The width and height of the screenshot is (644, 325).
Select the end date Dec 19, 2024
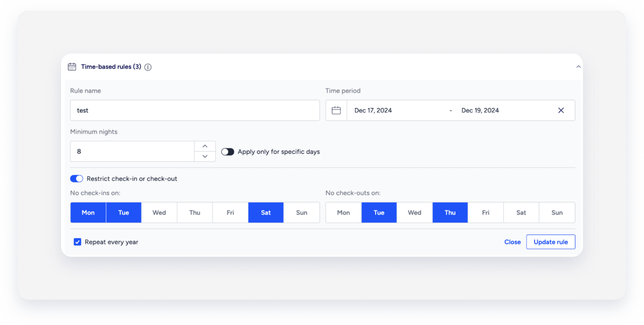coord(480,110)
